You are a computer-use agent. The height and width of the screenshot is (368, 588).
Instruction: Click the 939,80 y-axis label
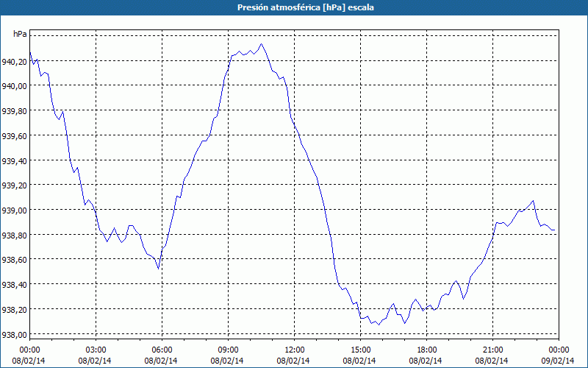pos(15,111)
